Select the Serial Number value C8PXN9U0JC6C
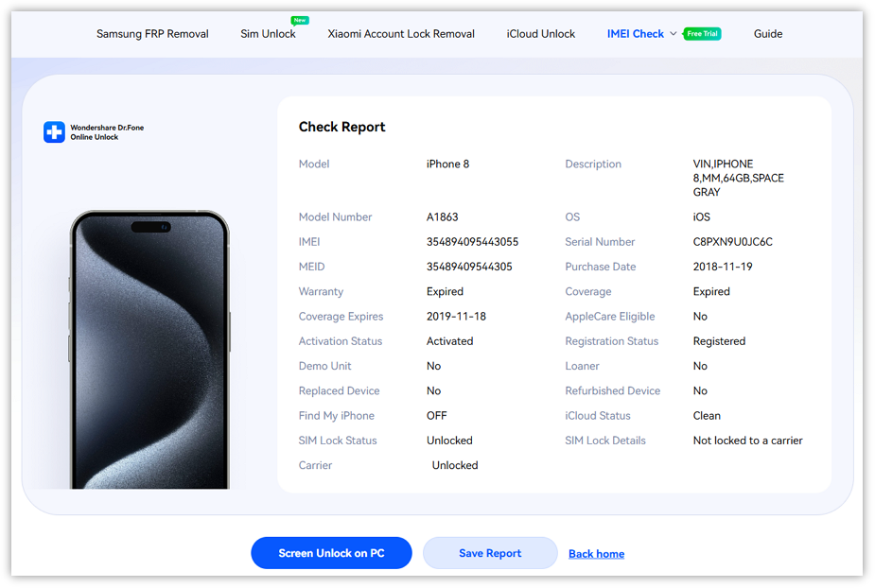The image size is (875, 588). click(x=733, y=242)
